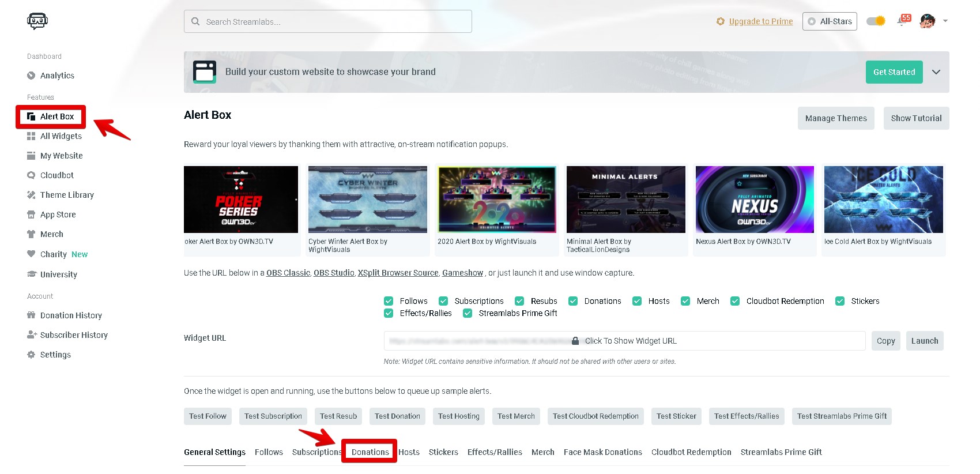Switch to General Settings tab
The width and height of the screenshot is (980, 474).
point(214,452)
